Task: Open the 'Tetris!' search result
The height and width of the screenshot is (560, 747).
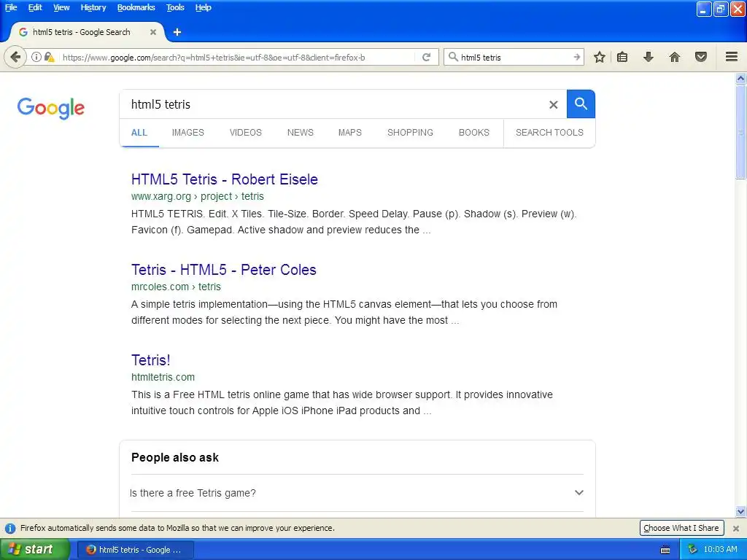Action: pyautogui.click(x=150, y=360)
